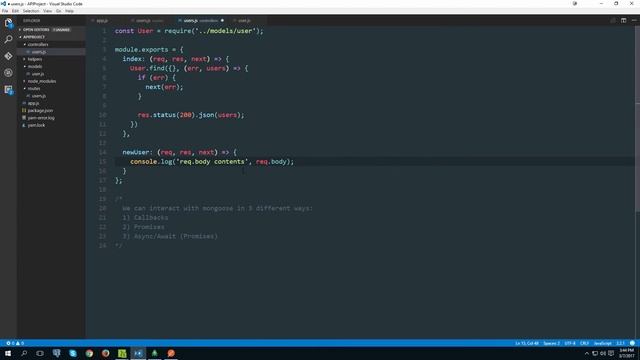This screenshot has height=360, width=640.
Task: Launch Skype from the taskbar
Action: point(73,353)
